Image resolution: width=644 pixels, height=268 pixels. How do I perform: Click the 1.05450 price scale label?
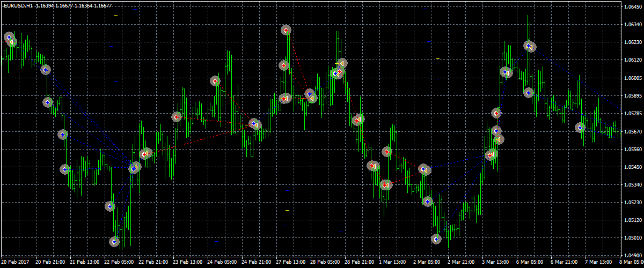pos(634,167)
